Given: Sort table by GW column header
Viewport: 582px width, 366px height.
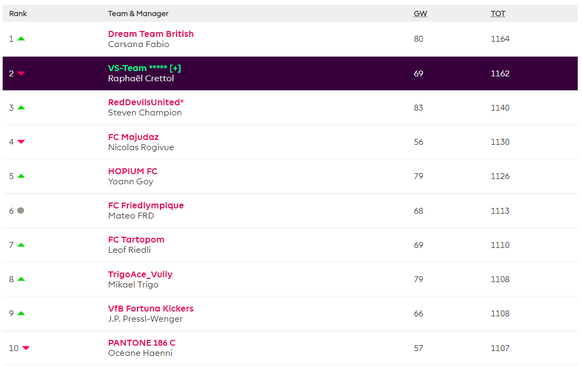Looking at the screenshot, I should pos(420,14).
